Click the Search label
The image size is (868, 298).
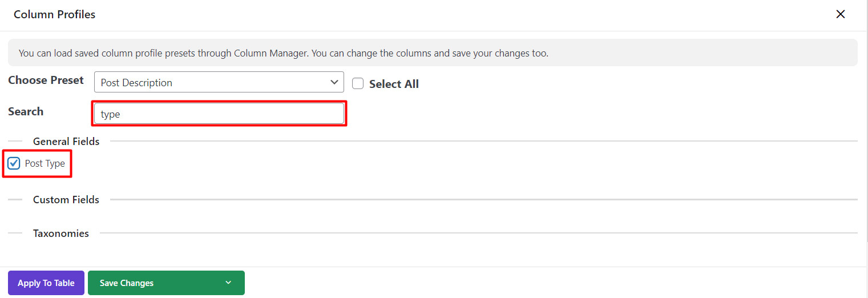point(26,112)
